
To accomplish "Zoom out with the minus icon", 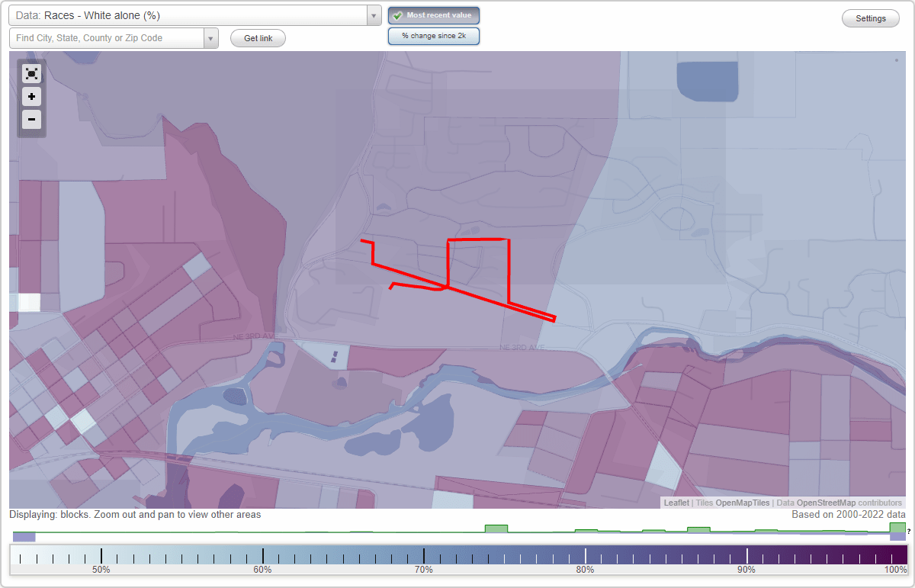I will click(x=31, y=119).
